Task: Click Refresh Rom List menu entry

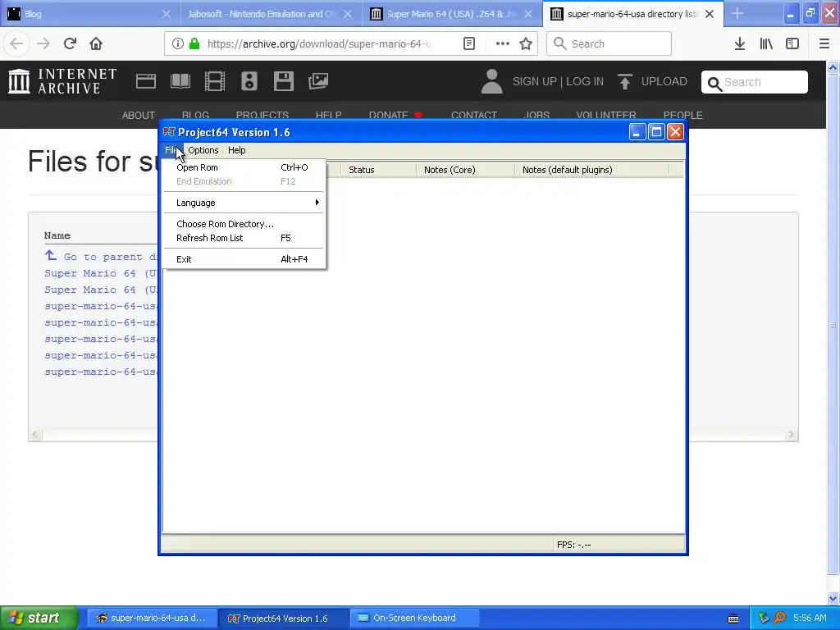Action: [244, 238]
